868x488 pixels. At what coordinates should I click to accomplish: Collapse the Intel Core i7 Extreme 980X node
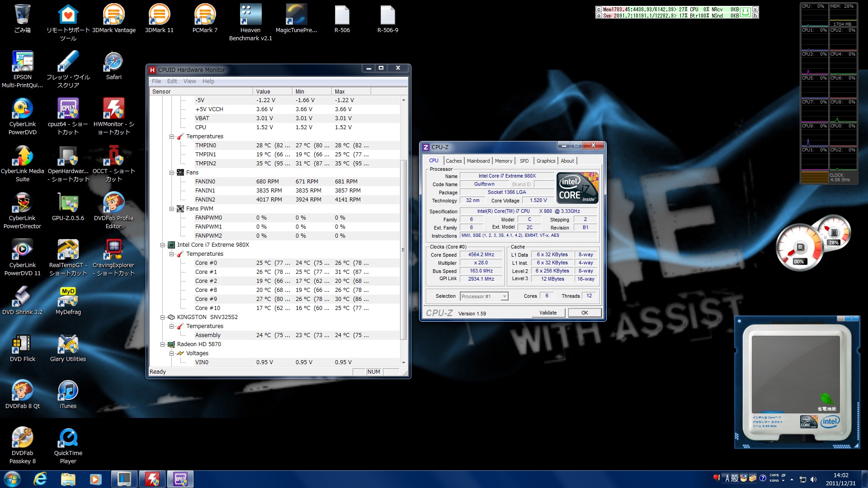(x=163, y=245)
